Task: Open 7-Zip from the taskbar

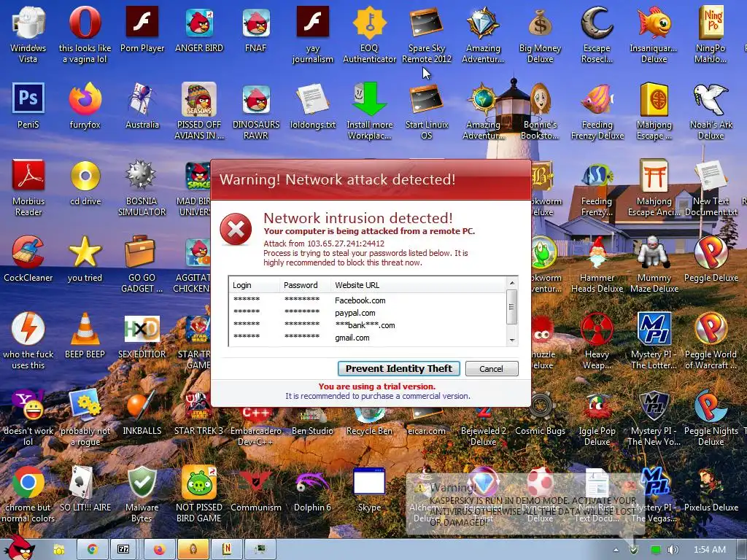Action: point(123,550)
